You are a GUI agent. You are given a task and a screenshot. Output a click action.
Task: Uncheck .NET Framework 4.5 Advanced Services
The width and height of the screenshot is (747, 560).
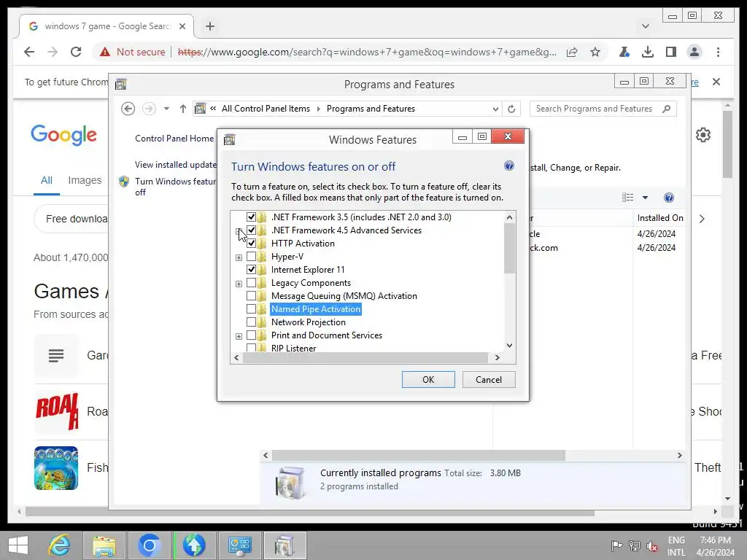point(251,230)
